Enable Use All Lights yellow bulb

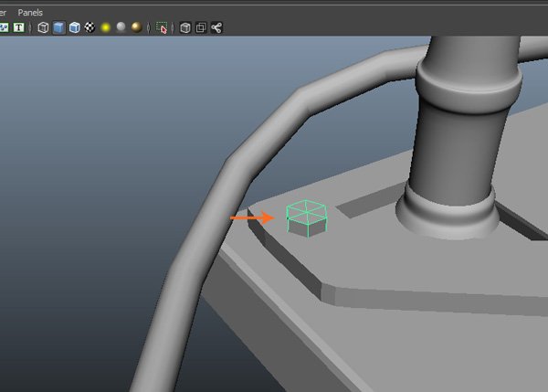tap(106, 27)
